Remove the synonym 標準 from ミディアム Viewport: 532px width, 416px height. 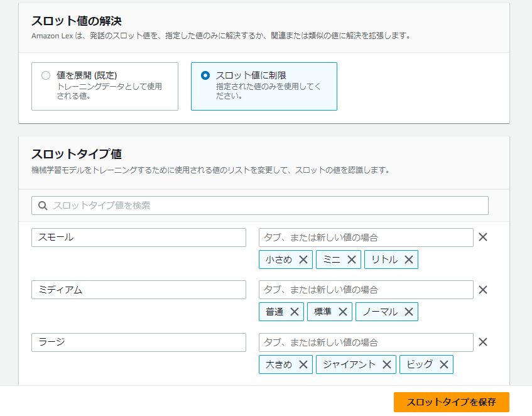[x=342, y=311]
